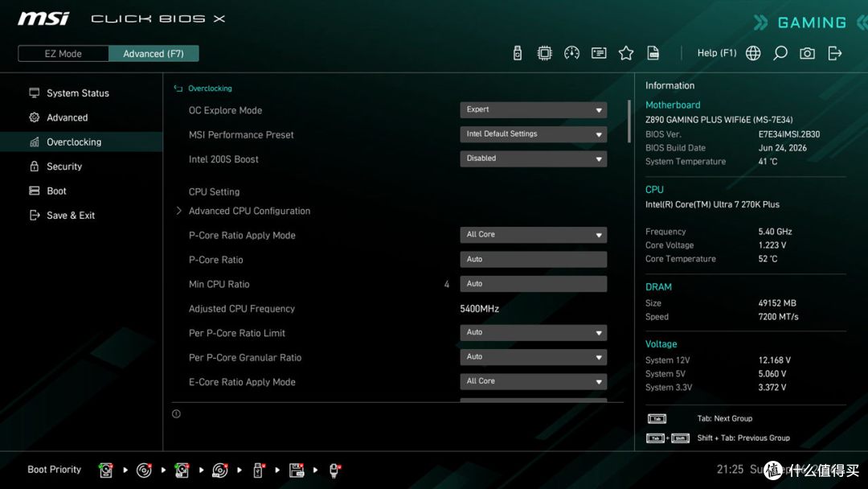Click the search magnifier icon
The image size is (868, 489).
[780, 53]
